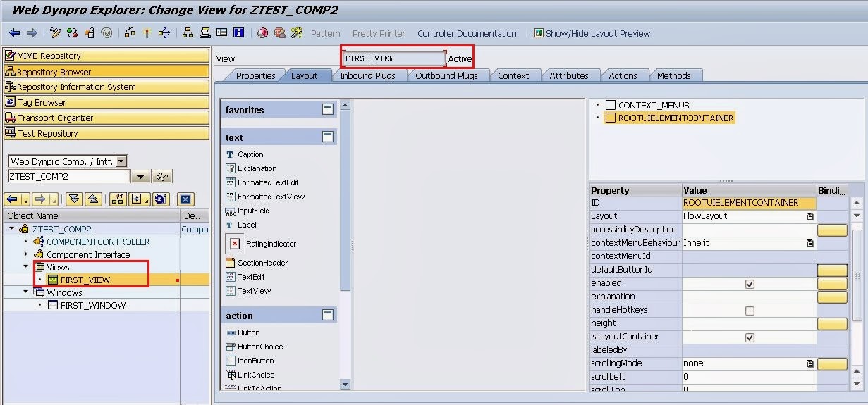Close the object browser with X icon
Image resolution: width=868 pixels, height=405 pixels.
(185, 199)
